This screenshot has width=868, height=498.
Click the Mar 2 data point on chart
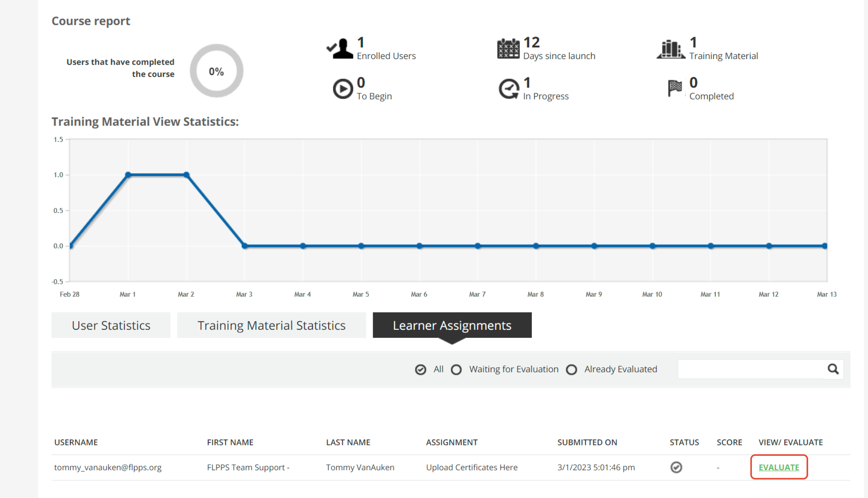tap(186, 175)
